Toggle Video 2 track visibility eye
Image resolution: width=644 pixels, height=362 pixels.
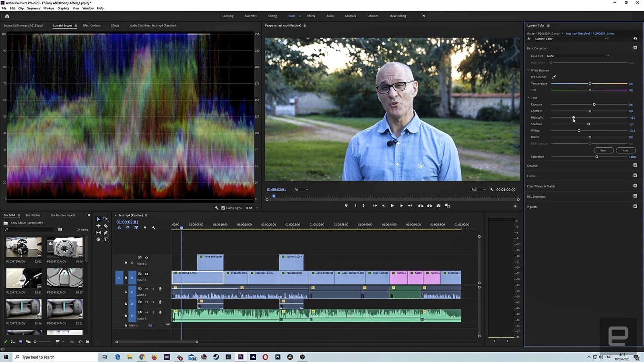point(147,258)
